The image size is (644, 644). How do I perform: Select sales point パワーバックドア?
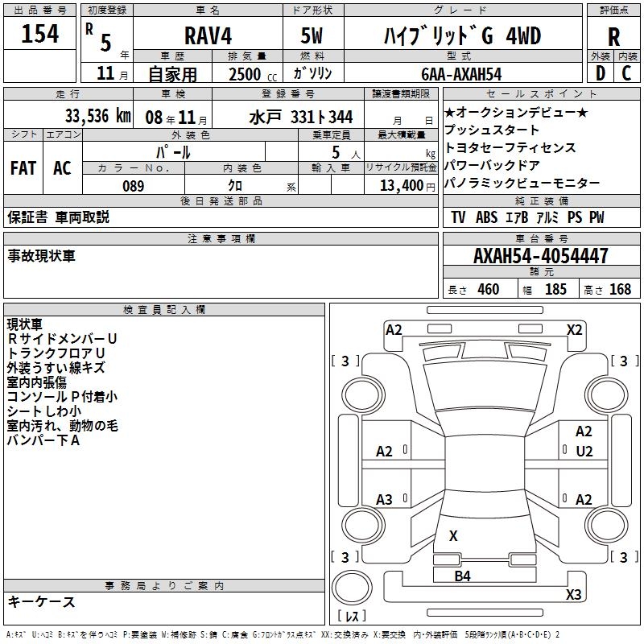pyautogui.click(x=492, y=166)
